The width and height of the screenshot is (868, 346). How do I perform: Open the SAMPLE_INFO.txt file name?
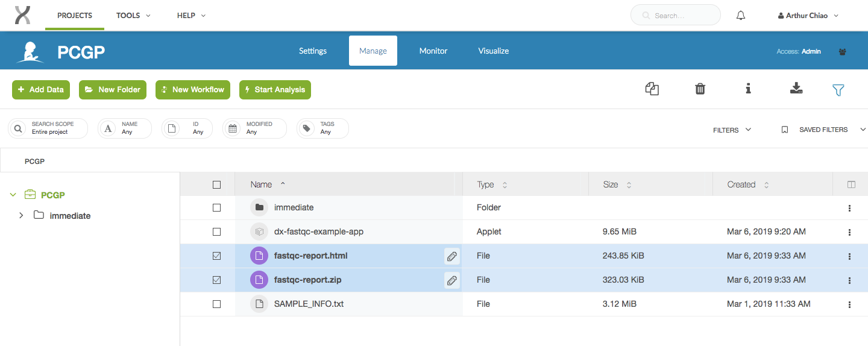309,304
